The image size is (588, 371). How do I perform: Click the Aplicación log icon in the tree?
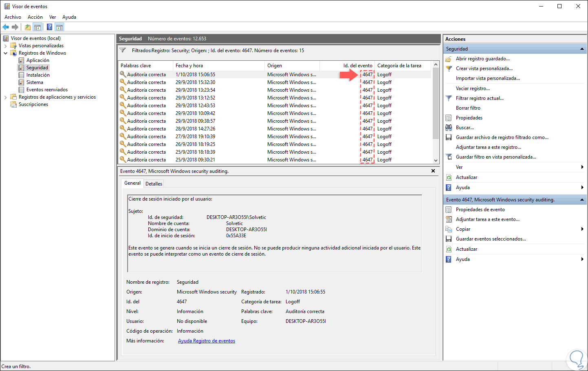[x=22, y=60]
